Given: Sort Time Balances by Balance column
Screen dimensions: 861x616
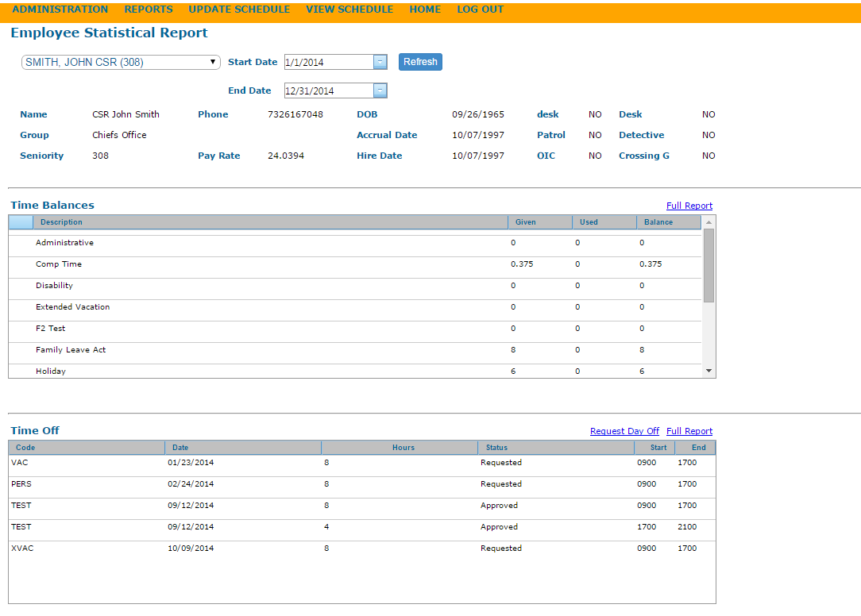Looking at the screenshot, I should click(x=668, y=221).
